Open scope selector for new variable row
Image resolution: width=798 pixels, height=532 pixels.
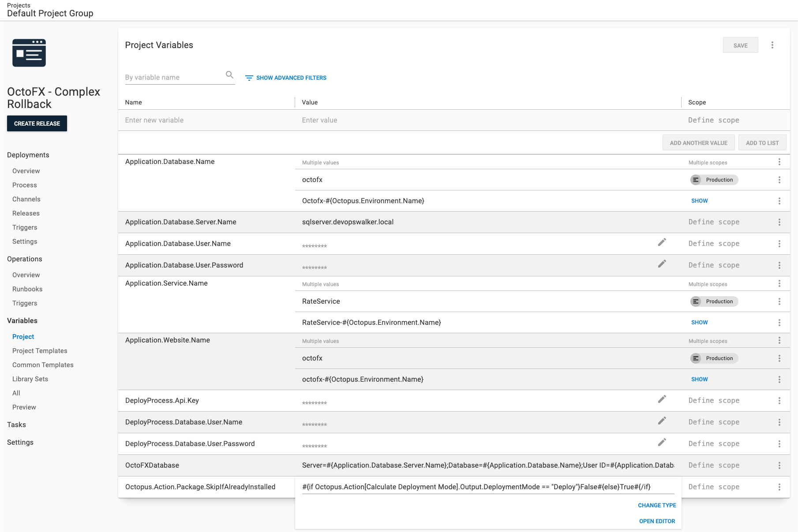pyautogui.click(x=714, y=120)
